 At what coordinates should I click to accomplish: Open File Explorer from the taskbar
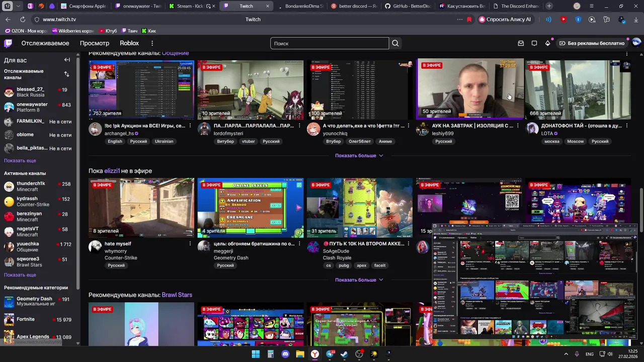tap(300, 354)
